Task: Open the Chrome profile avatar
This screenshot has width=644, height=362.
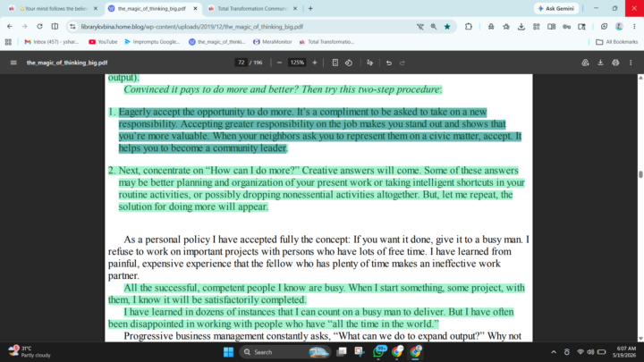Action: pos(619,27)
